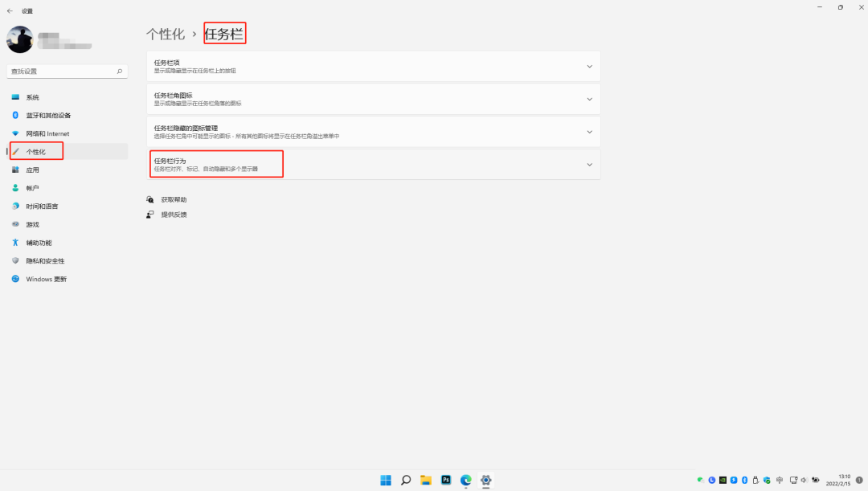Launch Photoshop from the taskbar
868x491 pixels.
(446, 480)
